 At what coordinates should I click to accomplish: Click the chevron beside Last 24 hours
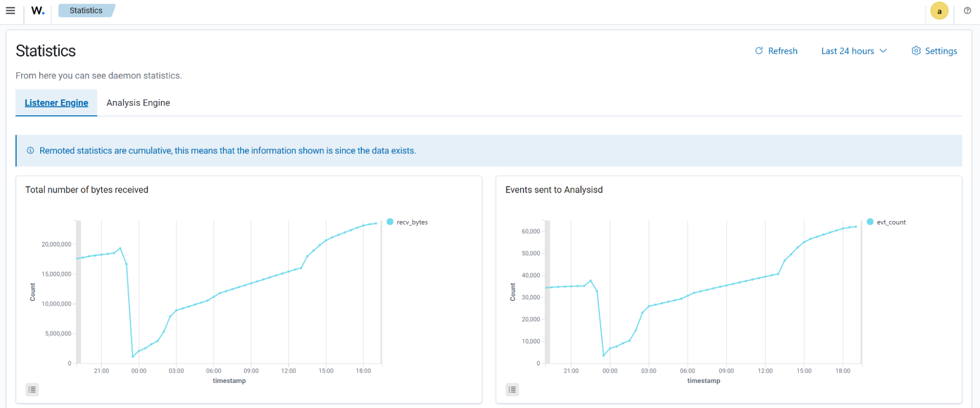883,51
